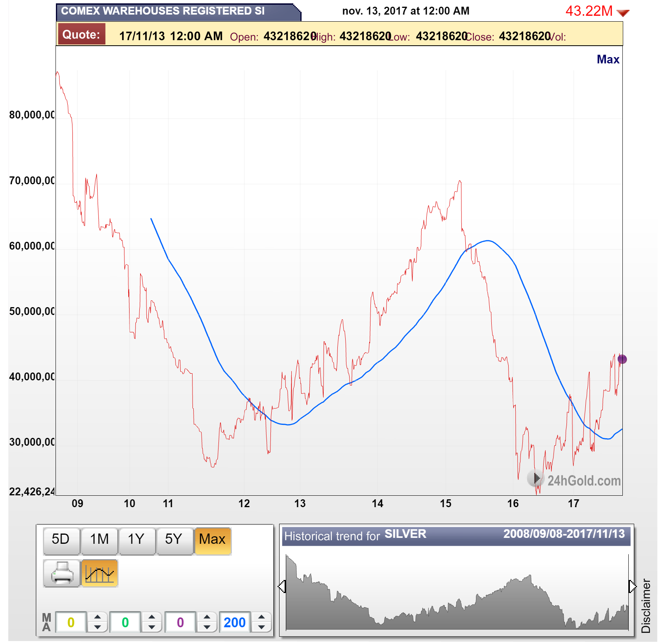Click the x-axis year label 09
The height and width of the screenshot is (643, 672).
point(78,503)
